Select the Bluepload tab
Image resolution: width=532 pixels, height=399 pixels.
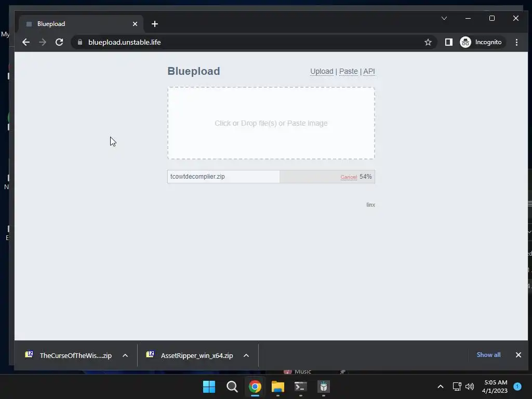[82, 24]
